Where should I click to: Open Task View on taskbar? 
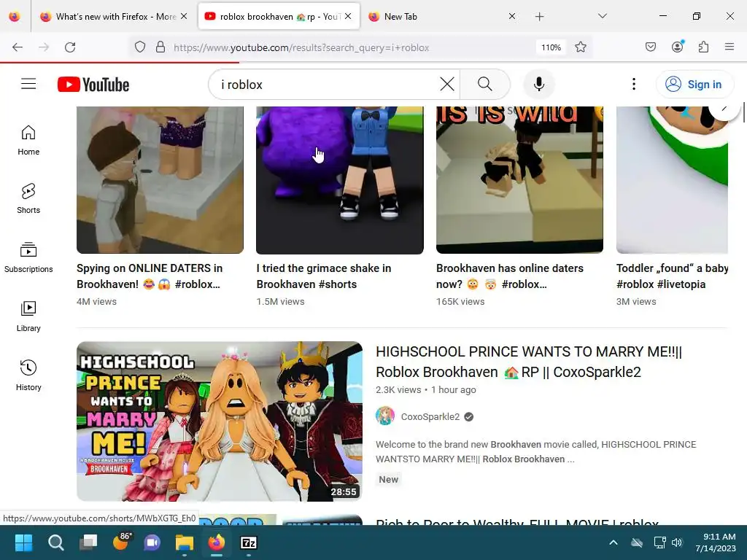88,542
